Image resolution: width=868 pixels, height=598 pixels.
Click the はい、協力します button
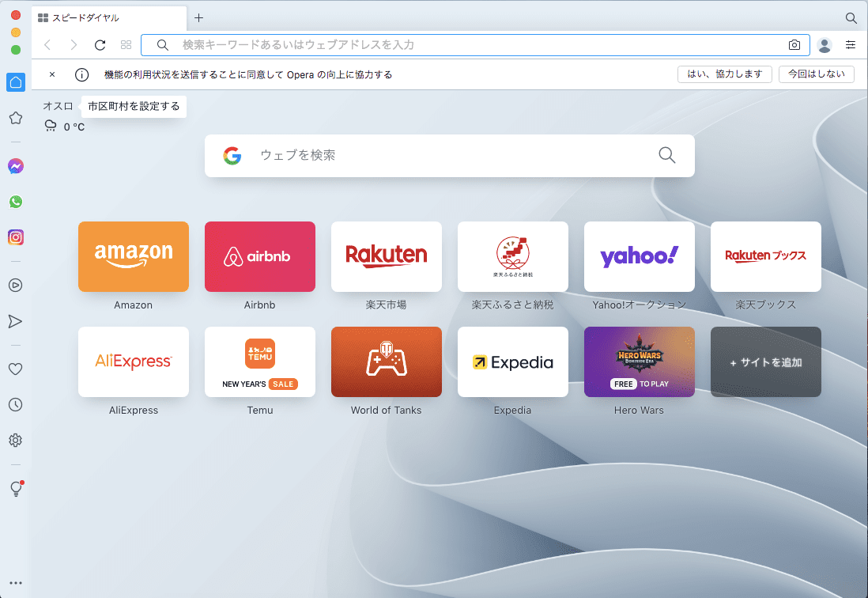click(725, 74)
